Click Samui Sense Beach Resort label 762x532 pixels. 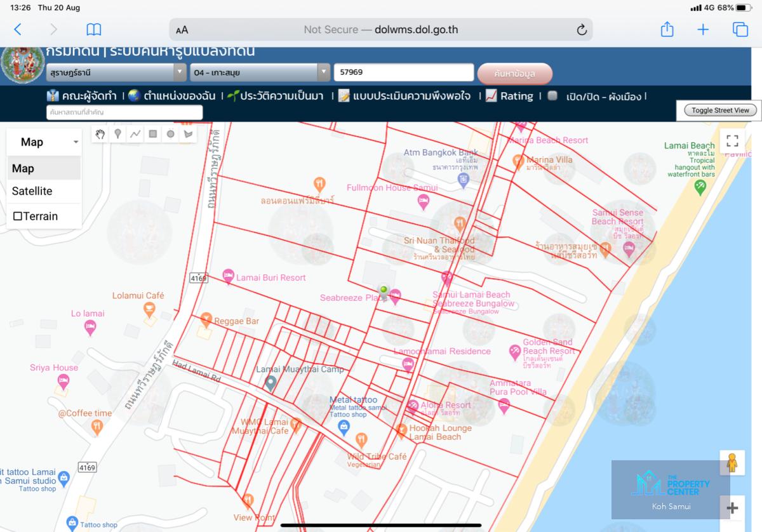pos(617,217)
